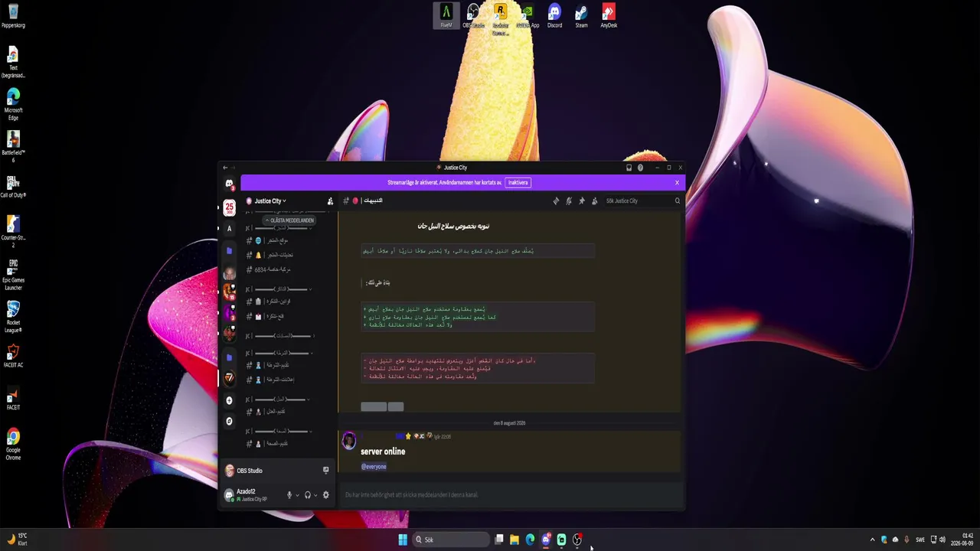Viewport: 980px width, 551px height.
Task: Click the @everyone mention
Action: tap(374, 467)
